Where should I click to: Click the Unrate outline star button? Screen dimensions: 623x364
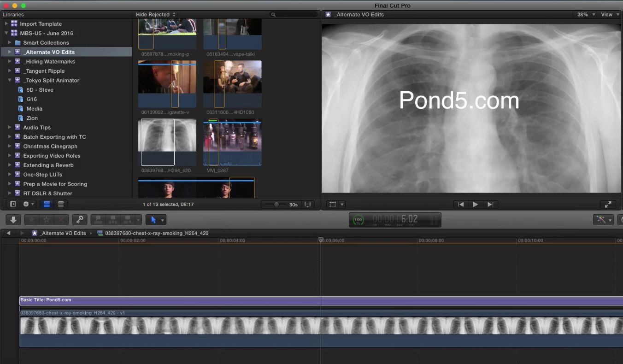pos(47,220)
